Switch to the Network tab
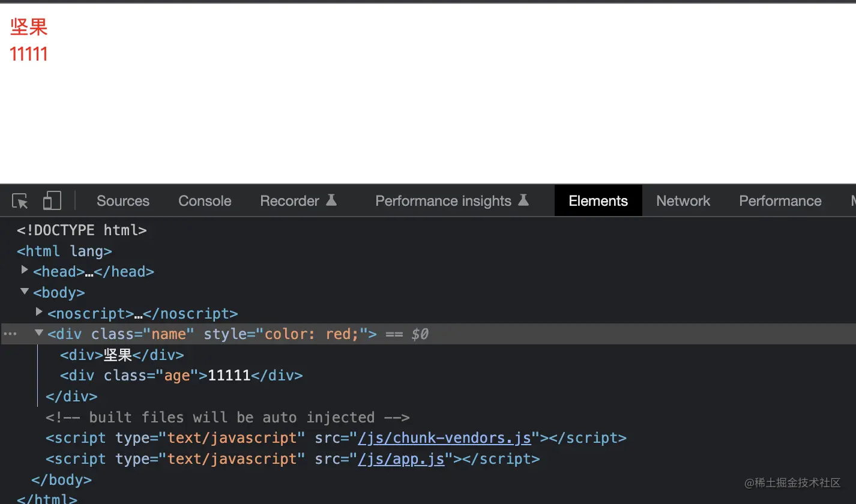856x504 pixels. click(x=683, y=201)
